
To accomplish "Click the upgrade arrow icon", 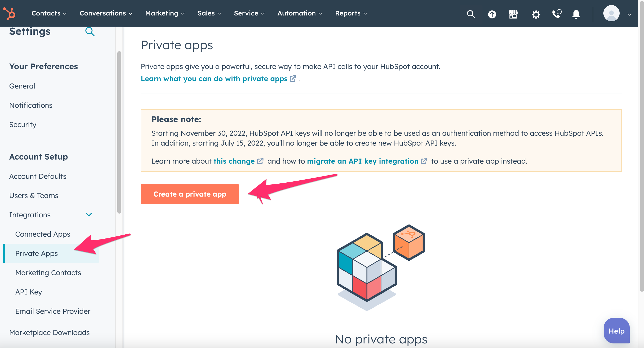I will [492, 14].
